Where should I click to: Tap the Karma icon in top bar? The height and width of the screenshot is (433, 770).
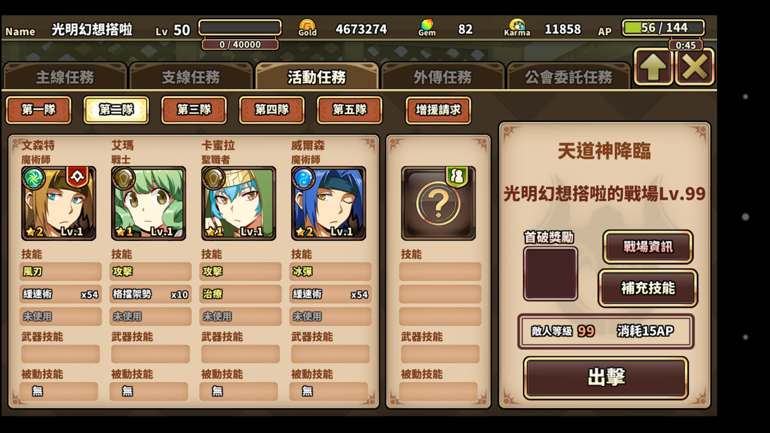pyautogui.click(x=517, y=27)
